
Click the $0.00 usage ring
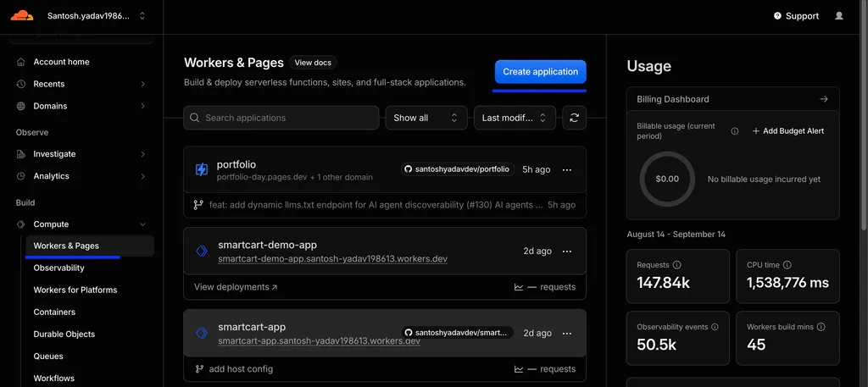pyautogui.click(x=667, y=180)
